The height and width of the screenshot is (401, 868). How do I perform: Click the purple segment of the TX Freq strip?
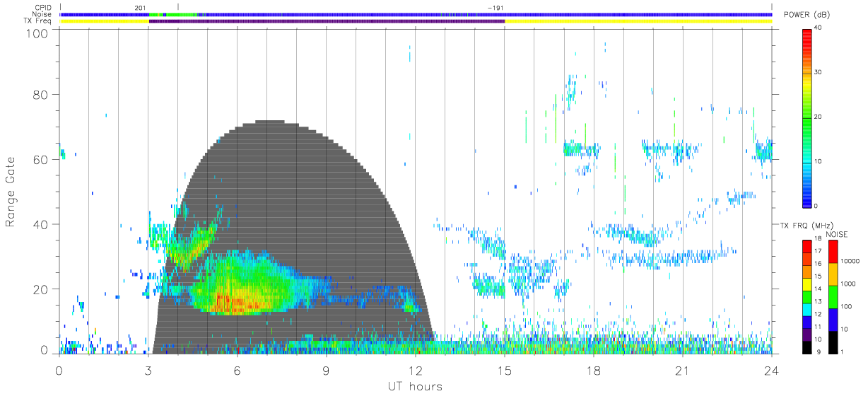point(327,21)
